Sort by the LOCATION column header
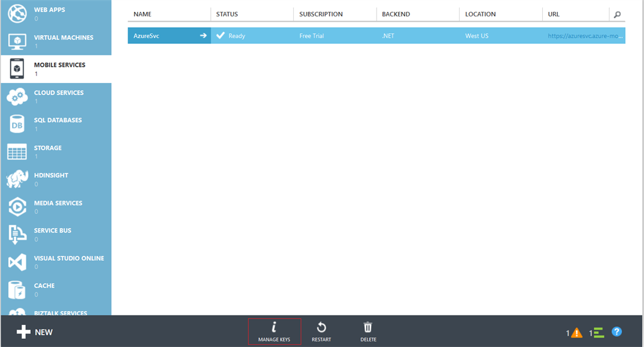The width and height of the screenshot is (644, 347). pos(480,14)
